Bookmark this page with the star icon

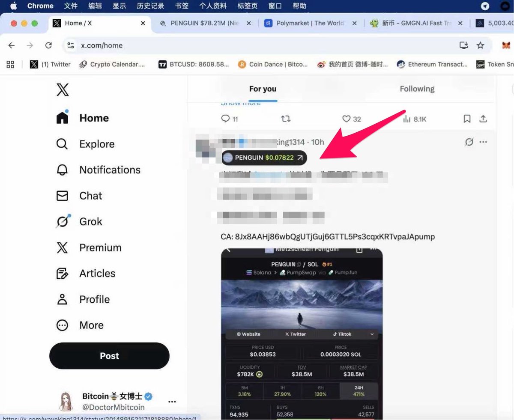pos(481,45)
